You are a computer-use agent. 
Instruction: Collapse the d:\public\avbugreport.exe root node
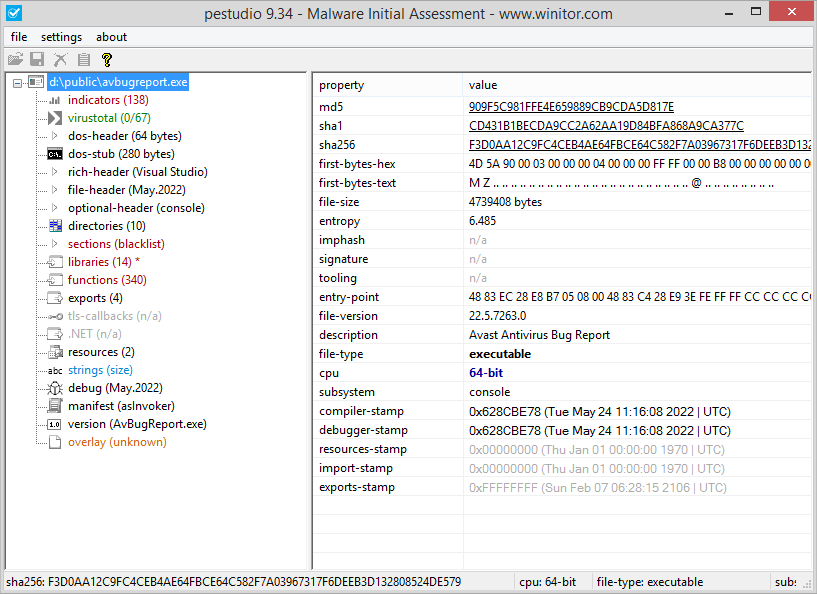[17, 82]
